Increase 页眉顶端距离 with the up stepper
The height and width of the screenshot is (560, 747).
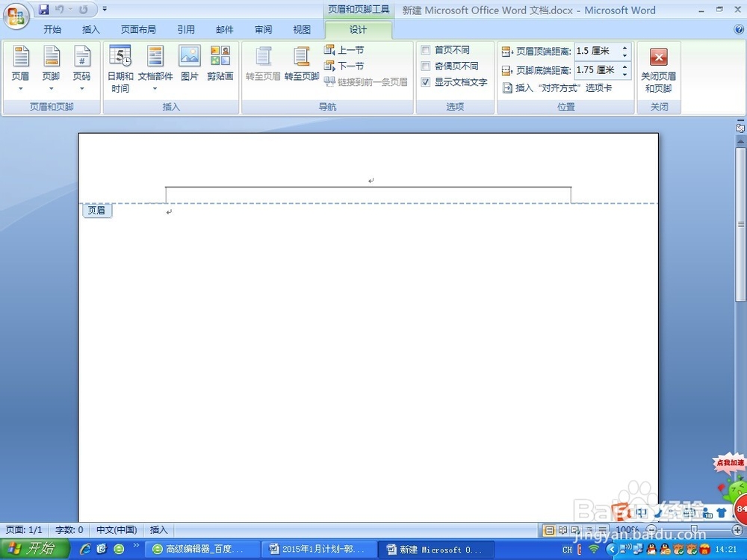click(x=624, y=47)
